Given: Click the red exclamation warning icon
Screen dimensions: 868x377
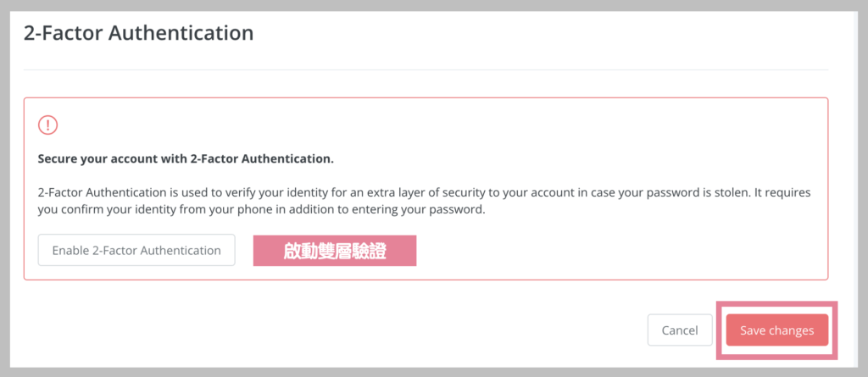Looking at the screenshot, I should tap(48, 125).
